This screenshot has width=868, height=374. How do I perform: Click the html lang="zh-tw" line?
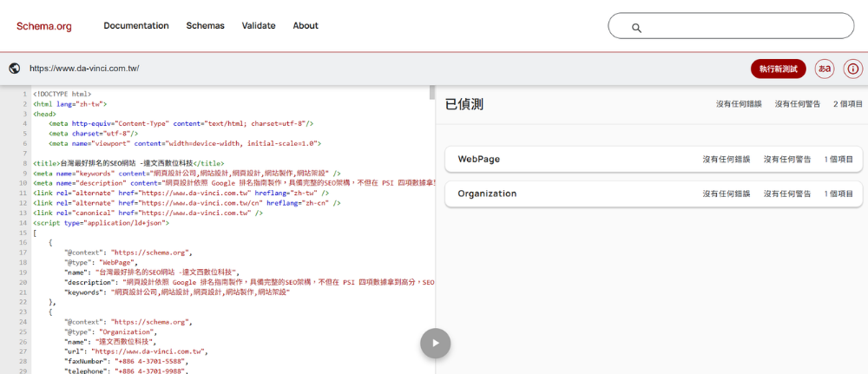[69, 103]
